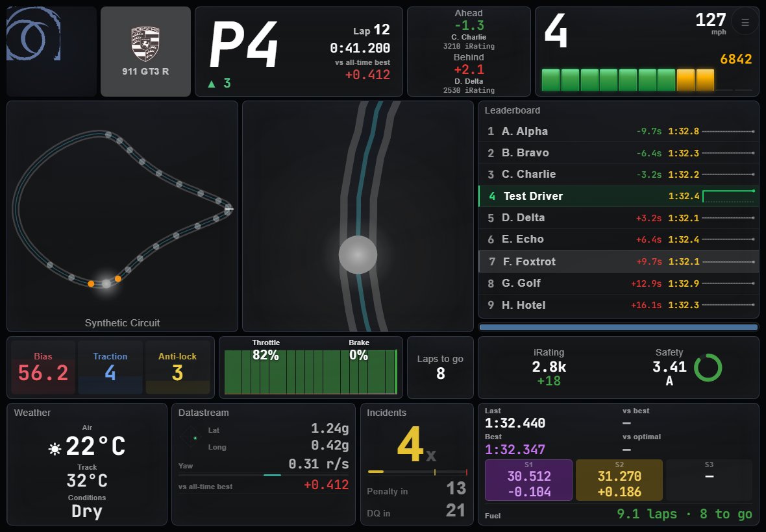Click the g-force crosshair indicator
Screen dimensions: 766x532
(x=190, y=437)
